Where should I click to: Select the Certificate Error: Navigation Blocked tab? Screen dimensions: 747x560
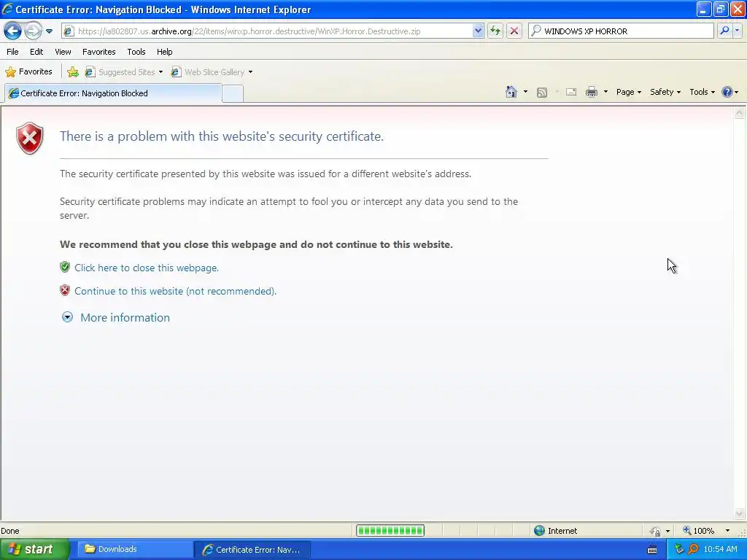pos(113,93)
